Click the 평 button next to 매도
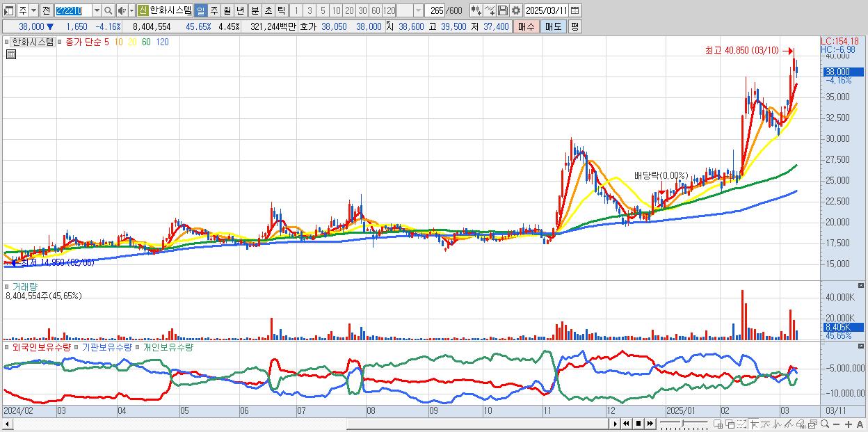 click(x=574, y=26)
